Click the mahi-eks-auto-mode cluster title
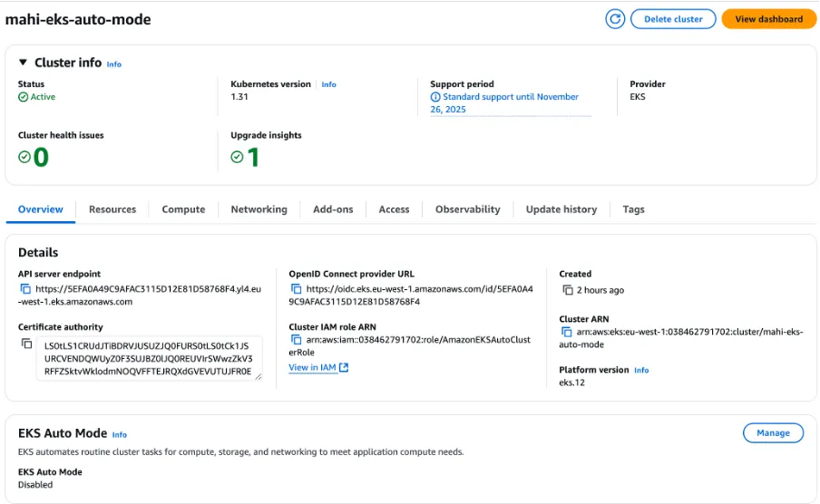Screen dimensions: 820x504 pos(78,19)
